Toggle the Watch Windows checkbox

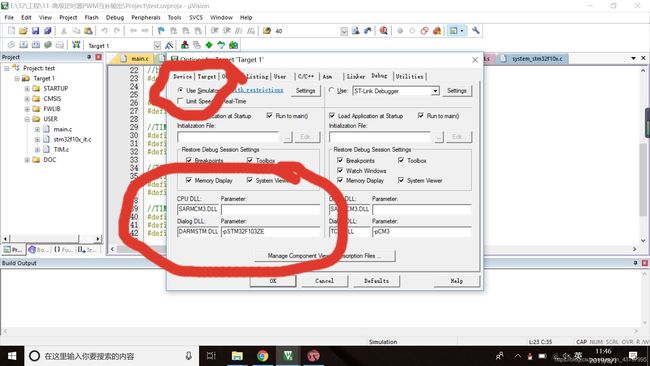click(x=340, y=170)
